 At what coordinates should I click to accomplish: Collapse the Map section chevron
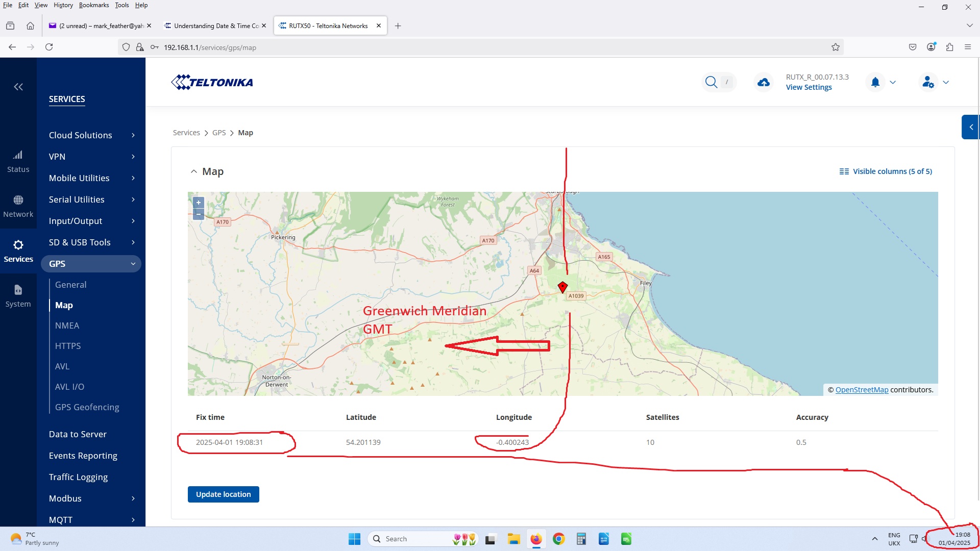[193, 172]
